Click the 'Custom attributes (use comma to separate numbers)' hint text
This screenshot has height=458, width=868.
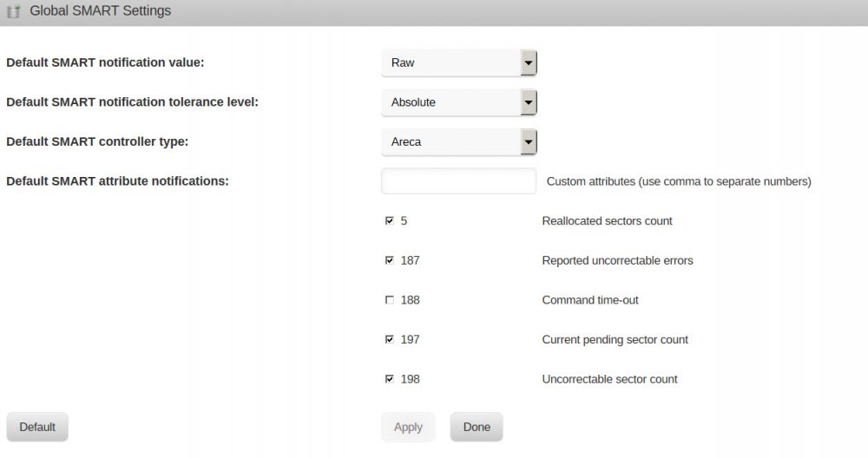tap(679, 181)
